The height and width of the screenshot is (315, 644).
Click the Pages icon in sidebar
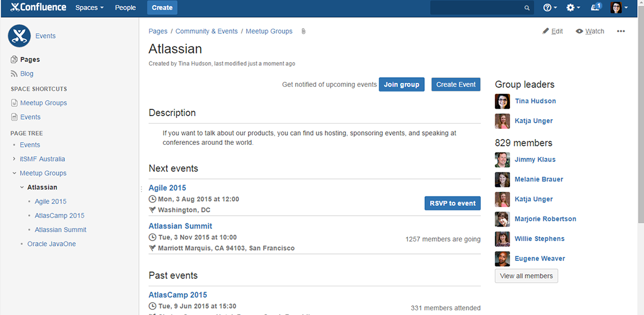click(x=14, y=60)
